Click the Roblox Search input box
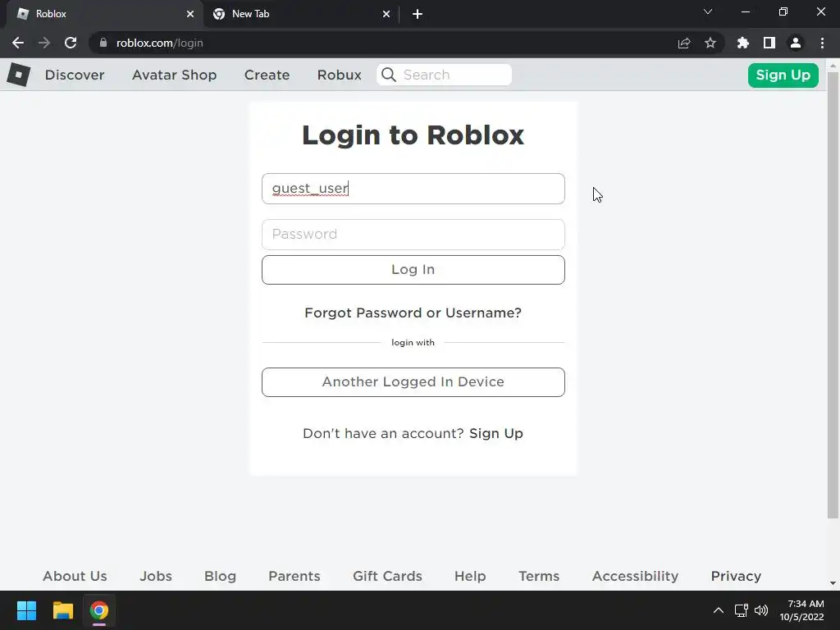 [x=444, y=75]
